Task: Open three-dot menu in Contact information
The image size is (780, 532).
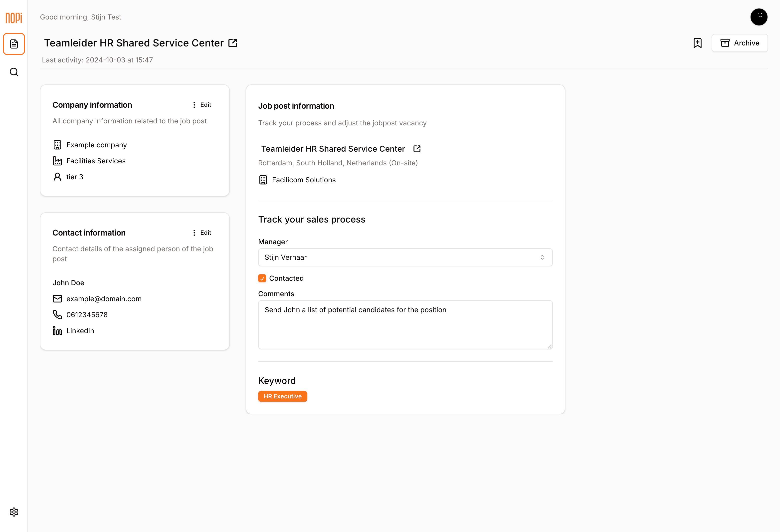Action: [194, 233]
